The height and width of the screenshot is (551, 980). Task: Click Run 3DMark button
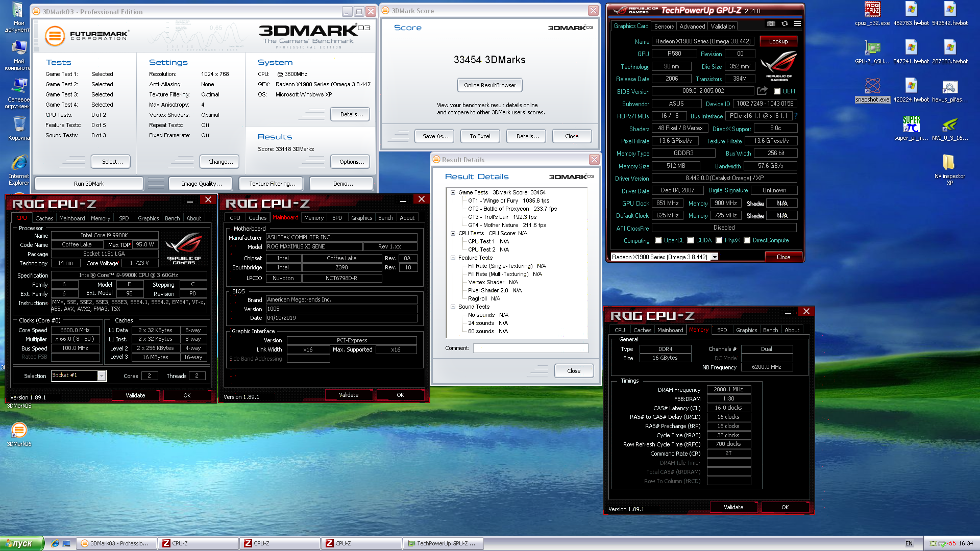(x=89, y=184)
